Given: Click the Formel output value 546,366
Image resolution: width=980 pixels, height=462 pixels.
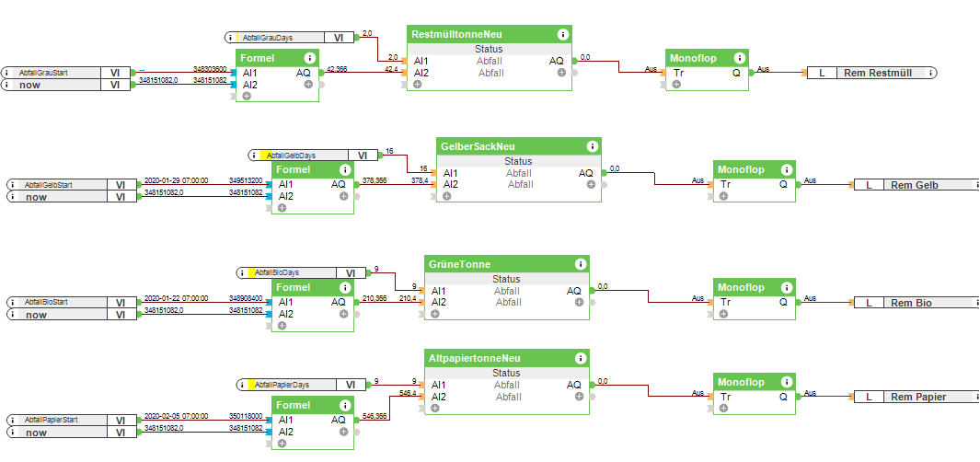Looking at the screenshot, I should (374, 416).
